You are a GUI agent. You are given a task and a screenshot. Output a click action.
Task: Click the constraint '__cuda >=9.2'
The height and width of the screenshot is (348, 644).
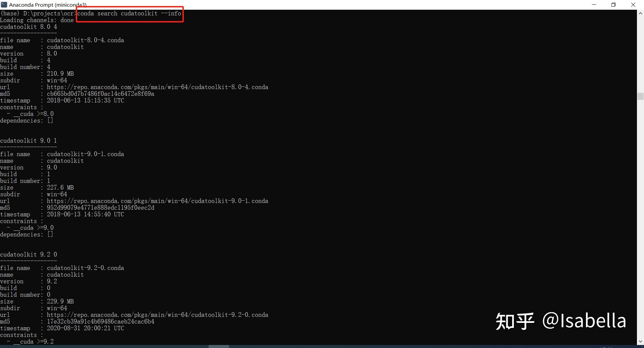click(x=34, y=342)
